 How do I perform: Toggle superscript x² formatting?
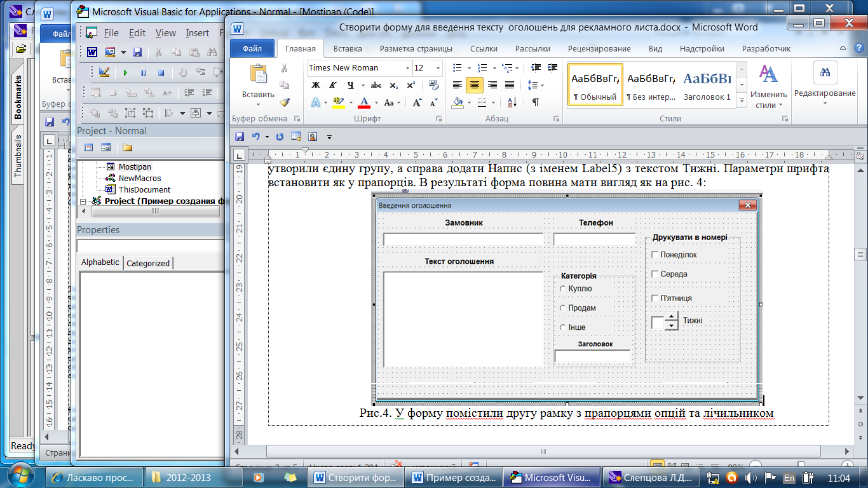(x=411, y=85)
